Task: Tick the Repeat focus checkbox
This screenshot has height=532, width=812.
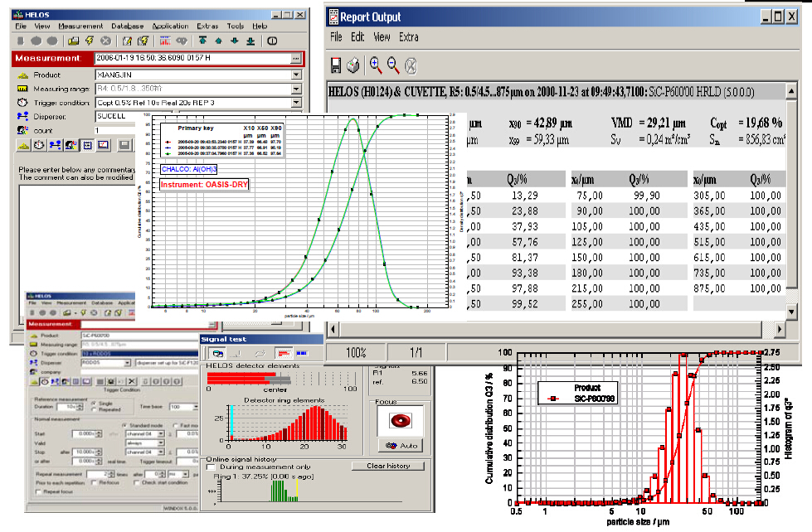Action: point(38,491)
